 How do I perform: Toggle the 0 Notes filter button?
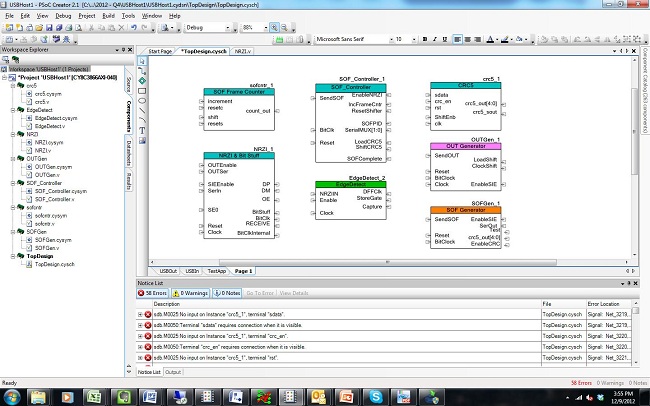227,293
